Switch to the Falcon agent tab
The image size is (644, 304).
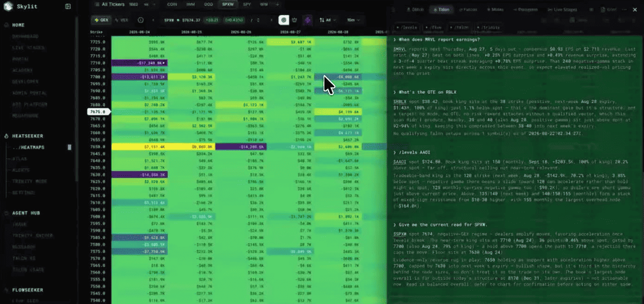(x=468, y=9)
